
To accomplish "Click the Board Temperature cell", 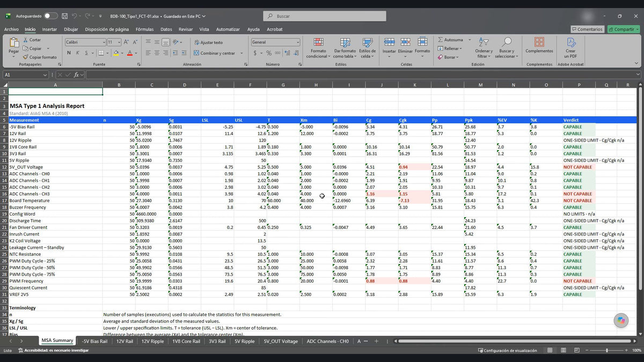I will pos(55,201).
